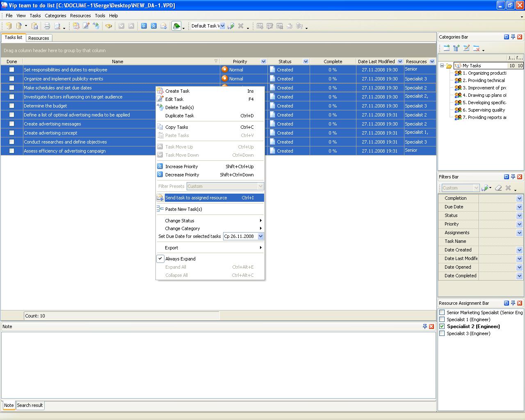This screenshot has height=420, width=525.
Task: Click the edit category icon in Categories Bar
Action: pyautogui.click(x=466, y=48)
